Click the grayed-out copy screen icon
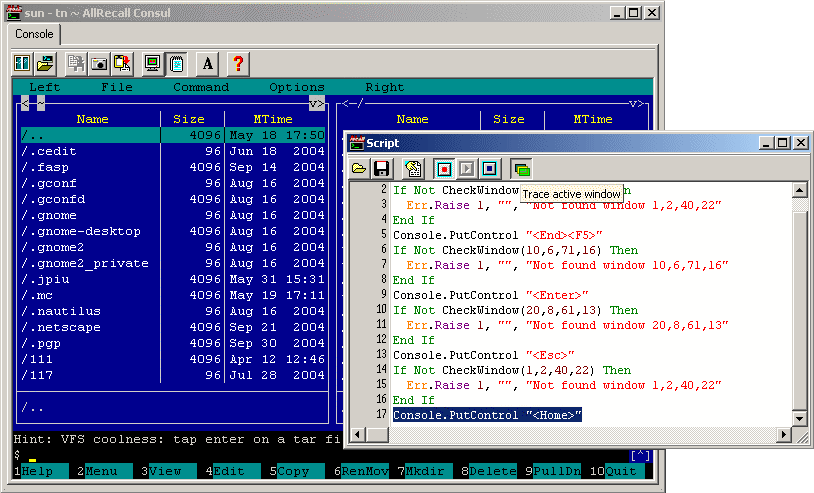Screen dimensions: 814x493 (76, 63)
